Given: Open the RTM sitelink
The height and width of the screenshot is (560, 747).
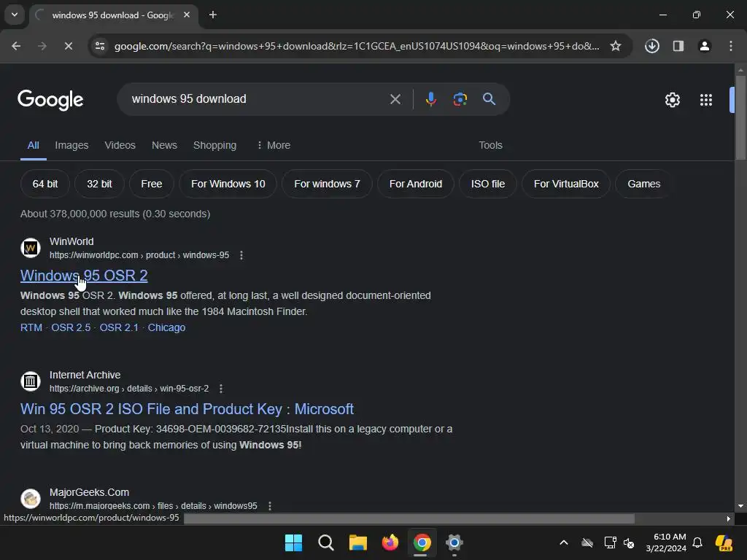Looking at the screenshot, I should (31, 327).
